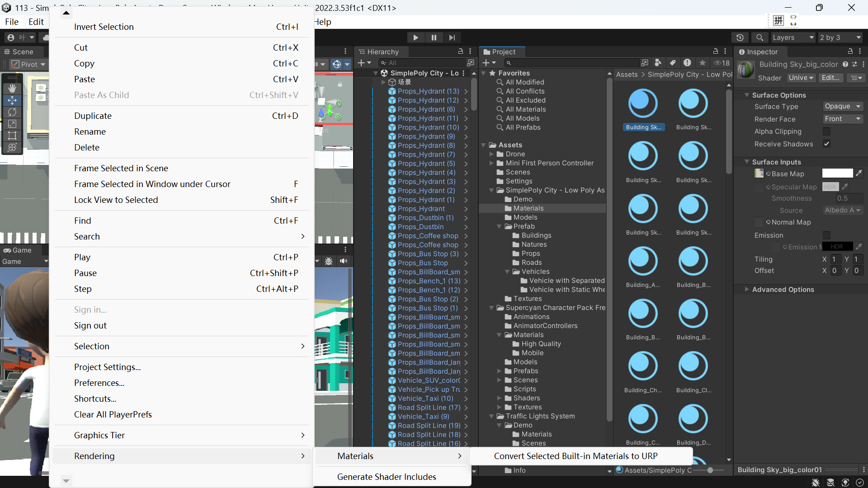Enable the Alpha Clipping checkbox
Image resolution: width=868 pixels, height=488 pixels.
pos(827,131)
